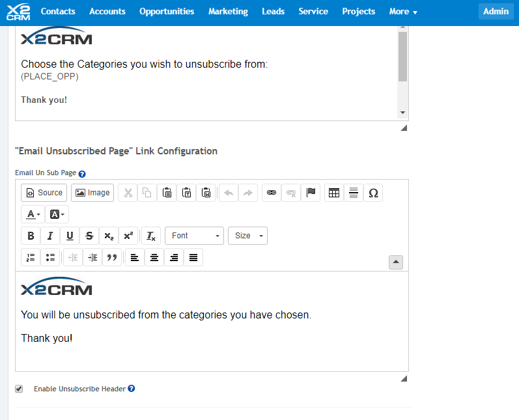Insert a bulleted list

[50, 257]
